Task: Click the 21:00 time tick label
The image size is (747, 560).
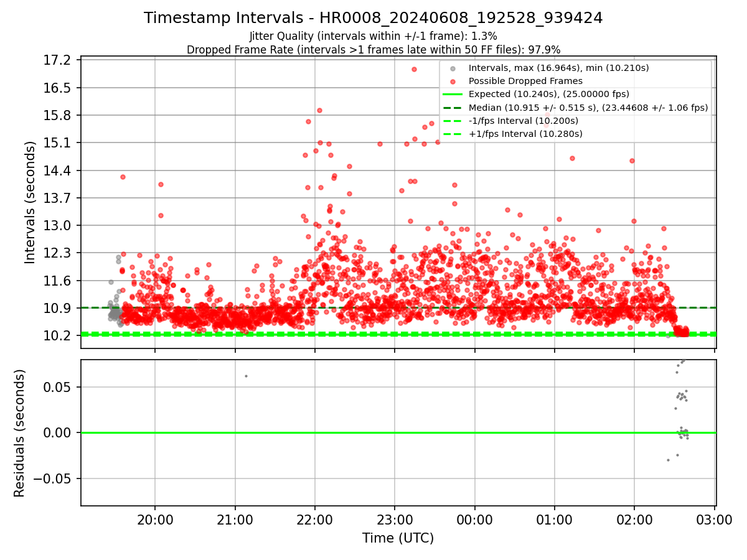Action: pos(235,520)
